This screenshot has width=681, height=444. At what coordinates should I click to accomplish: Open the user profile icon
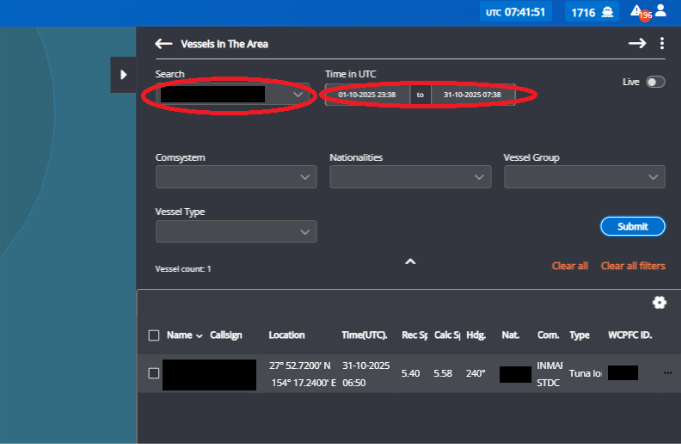point(661,10)
